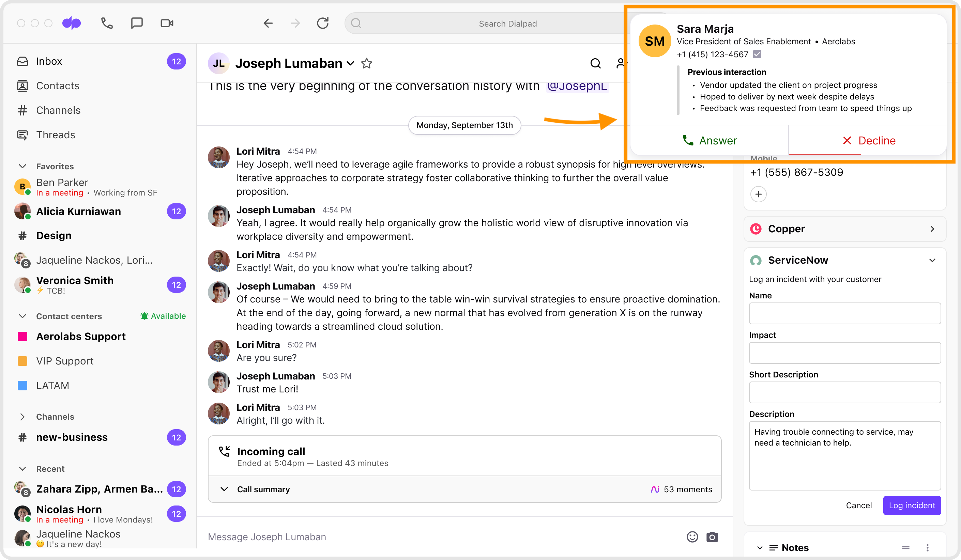Add a phone number with plus button
This screenshot has height=560, width=961.
(759, 194)
